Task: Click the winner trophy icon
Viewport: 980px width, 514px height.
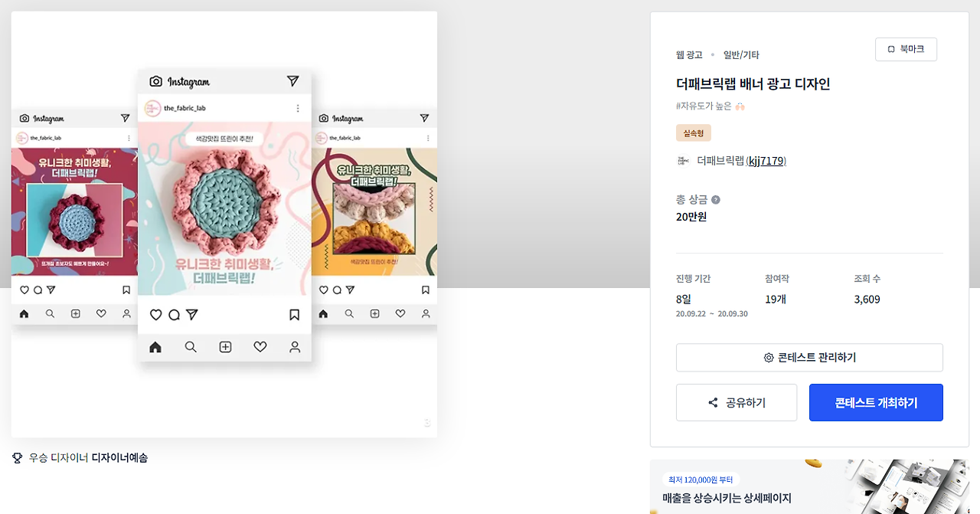Action: [18, 458]
